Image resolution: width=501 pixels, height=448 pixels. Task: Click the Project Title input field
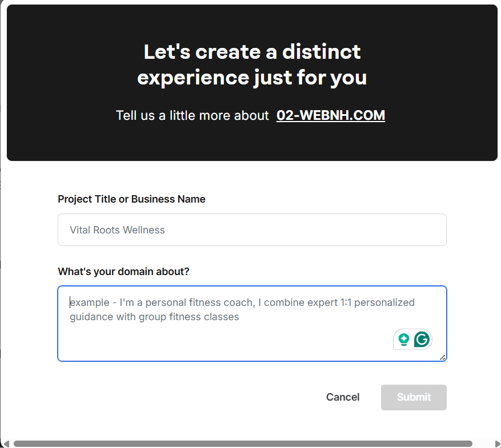click(x=252, y=229)
